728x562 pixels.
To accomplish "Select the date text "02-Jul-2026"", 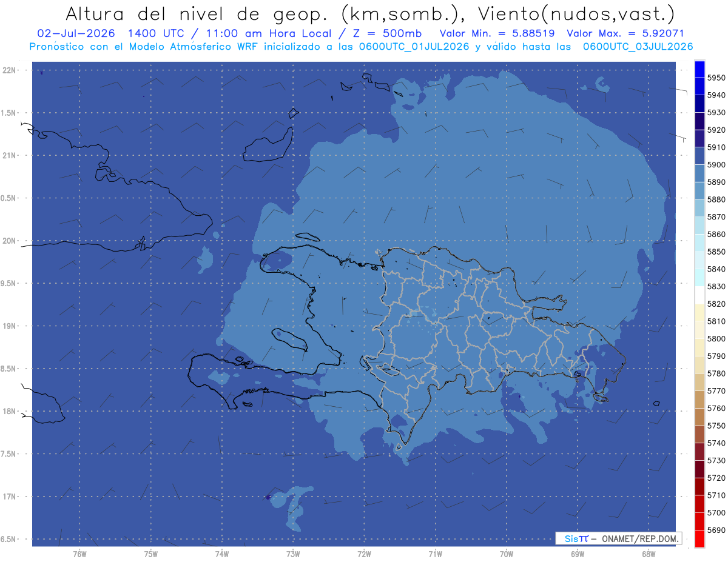I will point(76,33).
